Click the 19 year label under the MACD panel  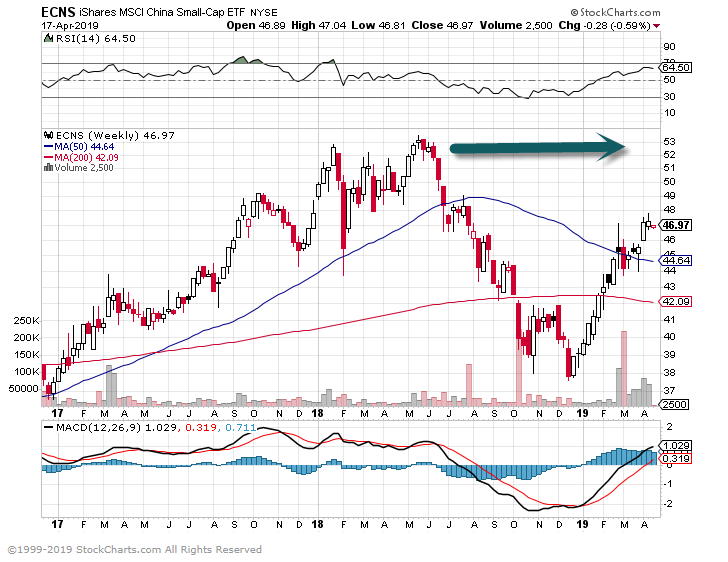pyautogui.click(x=582, y=524)
